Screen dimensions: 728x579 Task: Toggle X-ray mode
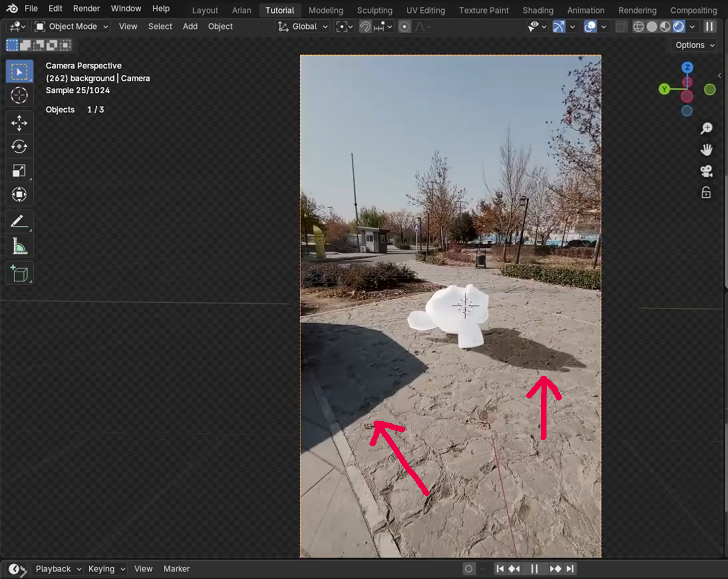tap(621, 27)
